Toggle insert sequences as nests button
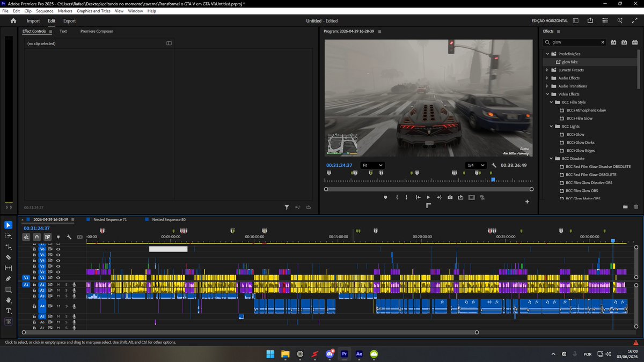 click(26, 237)
